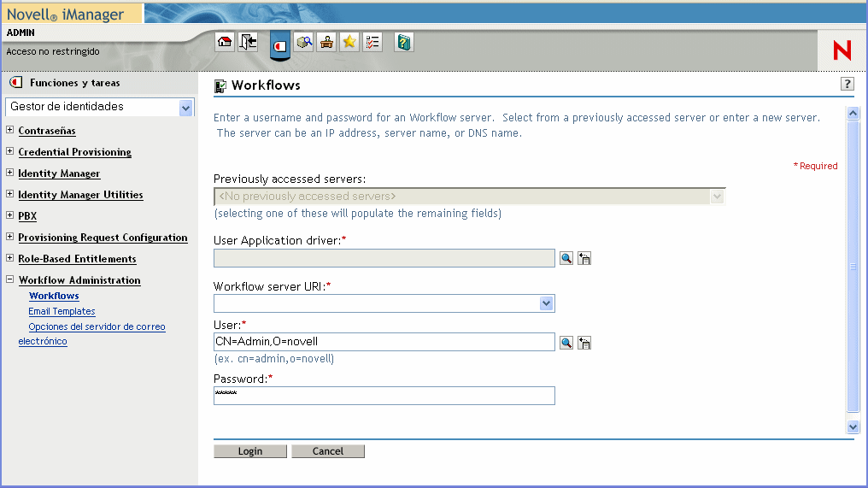The width and height of the screenshot is (868, 488).
Task: Click the scrollbar down arrow
Action: point(853,426)
